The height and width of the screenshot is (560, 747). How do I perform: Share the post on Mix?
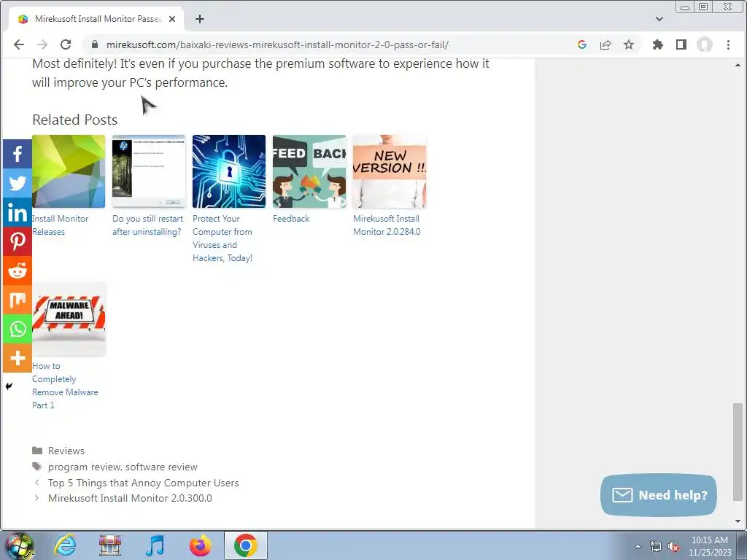[x=18, y=300]
